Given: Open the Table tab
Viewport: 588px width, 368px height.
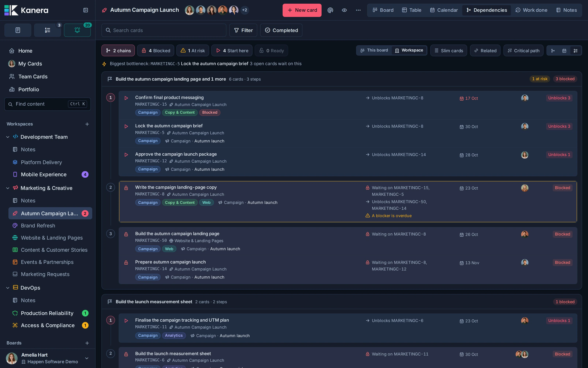Looking at the screenshot, I should point(411,10).
